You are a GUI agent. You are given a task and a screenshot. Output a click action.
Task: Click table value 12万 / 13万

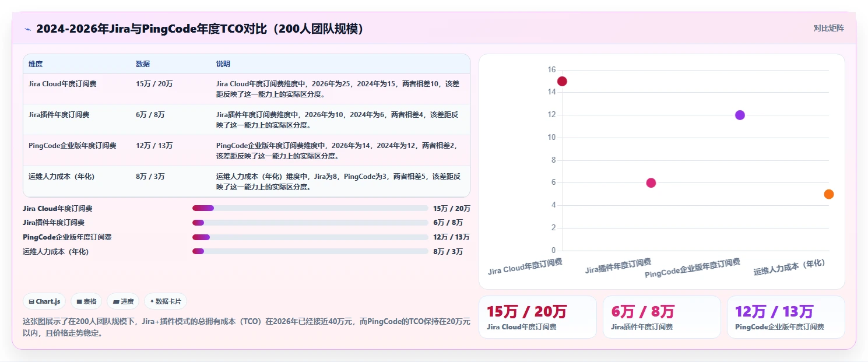tap(154, 146)
